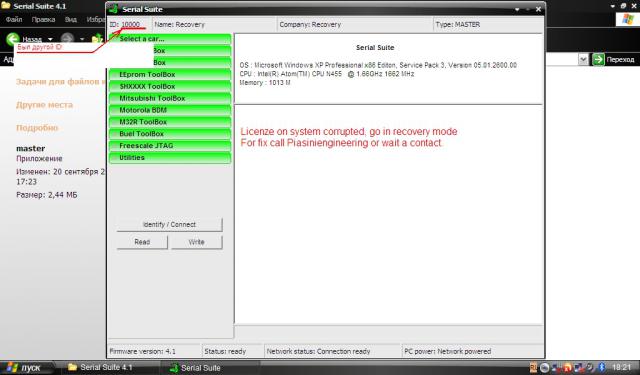The width and height of the screenshot is (640, 375).
Task: Open the Serial Suite title bar dropdown arrow
Action: [517, 9]
